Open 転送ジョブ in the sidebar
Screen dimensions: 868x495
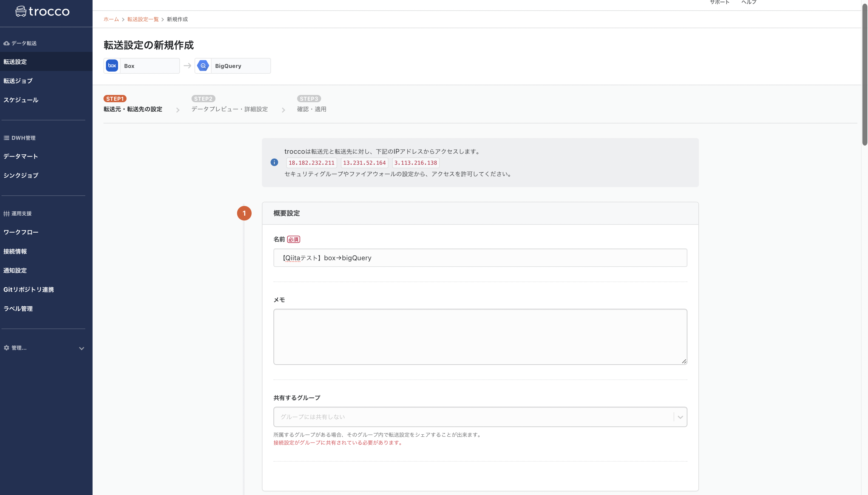click(x=46, y=81)
